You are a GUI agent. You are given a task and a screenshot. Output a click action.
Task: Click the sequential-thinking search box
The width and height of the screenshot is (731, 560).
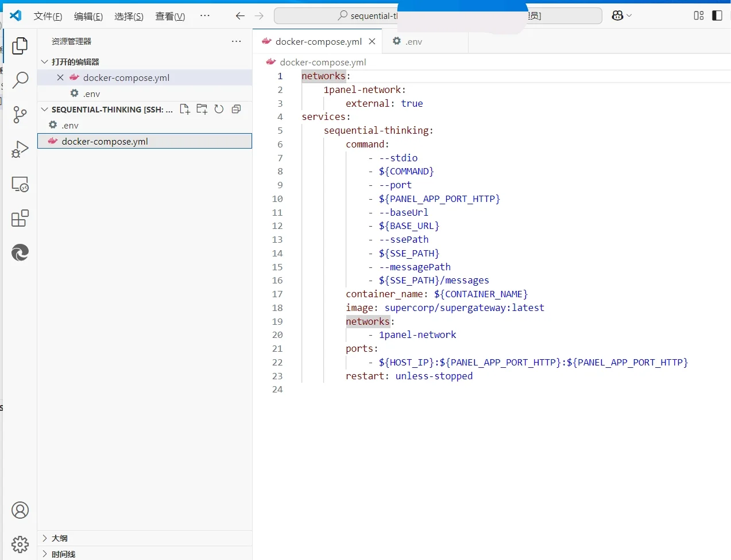tap(356, 15)
